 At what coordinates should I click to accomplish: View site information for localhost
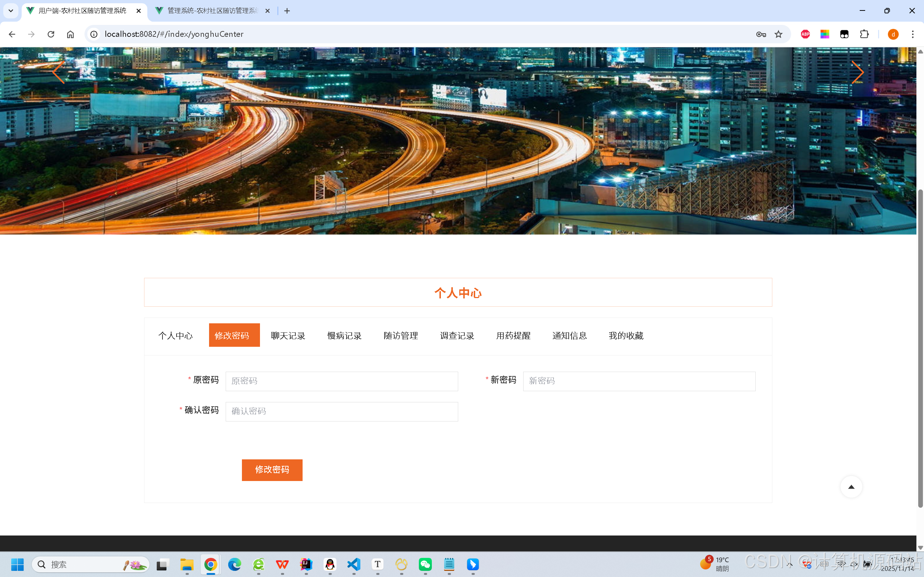[94, 34]
